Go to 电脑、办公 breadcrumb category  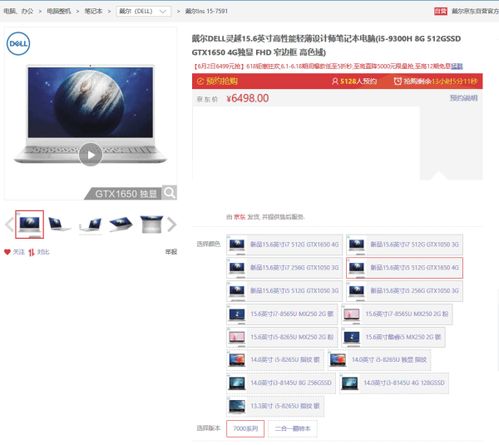coord(19,11)
